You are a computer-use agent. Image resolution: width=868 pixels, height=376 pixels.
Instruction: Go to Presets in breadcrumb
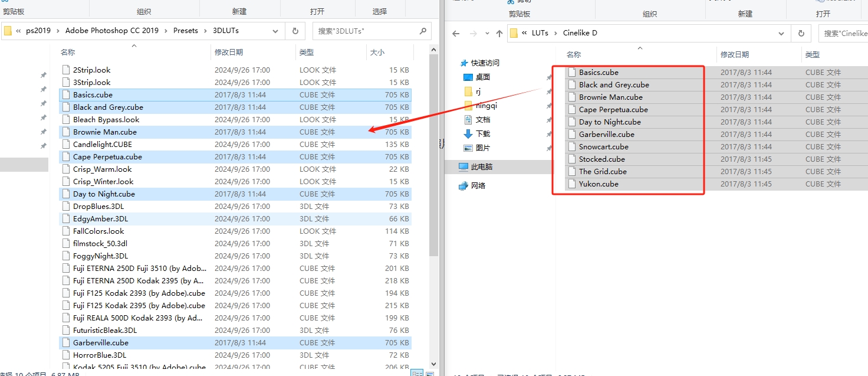pos(186,31)
